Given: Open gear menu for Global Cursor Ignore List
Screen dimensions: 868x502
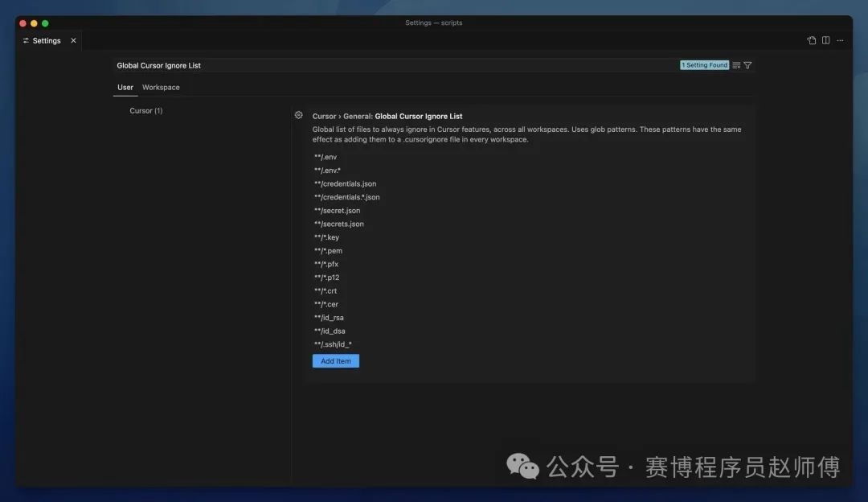Looking at the screenshot, I should click(x=298, y=115).
